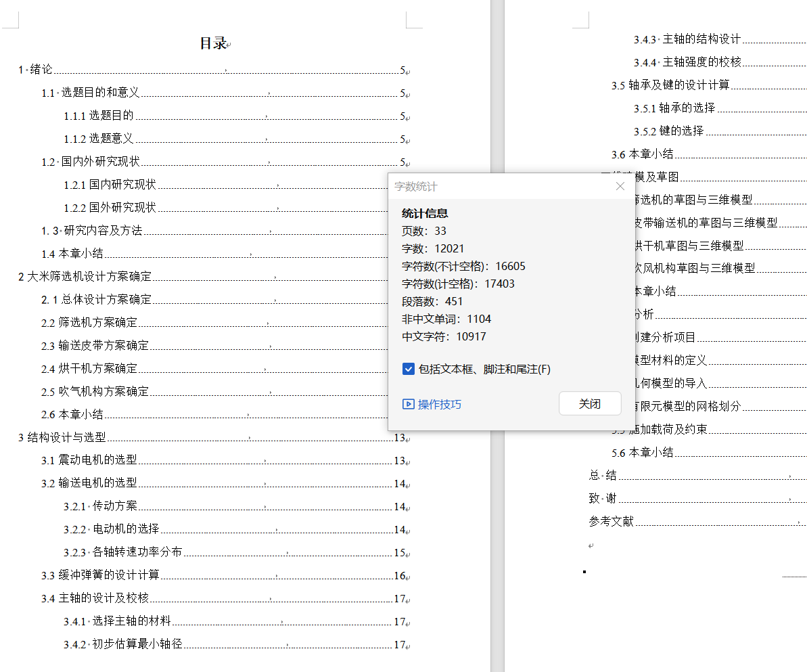
Task: Click the contents entry 致 谢
Action: (698, 499)
